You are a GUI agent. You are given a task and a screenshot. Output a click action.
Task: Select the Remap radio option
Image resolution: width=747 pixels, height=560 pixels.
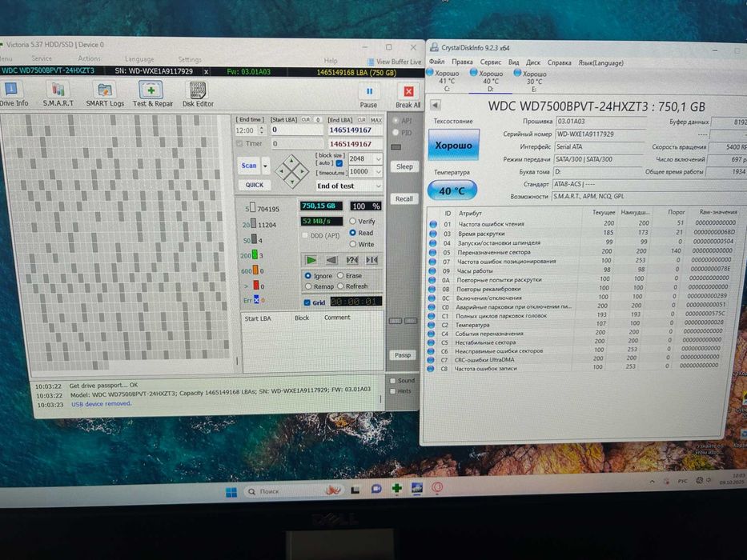tap(308, 286)
